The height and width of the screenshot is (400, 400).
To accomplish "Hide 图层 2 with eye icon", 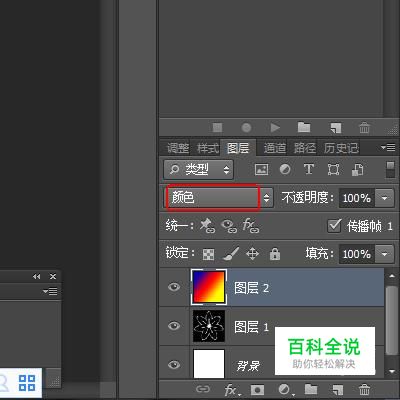I will 174,287.
